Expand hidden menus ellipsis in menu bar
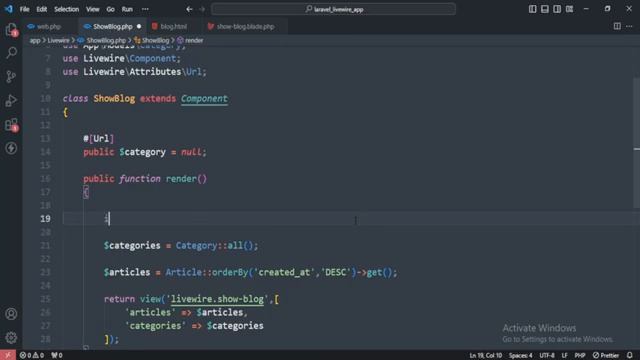This screenshot has width=640, height=360. point(145,9)
